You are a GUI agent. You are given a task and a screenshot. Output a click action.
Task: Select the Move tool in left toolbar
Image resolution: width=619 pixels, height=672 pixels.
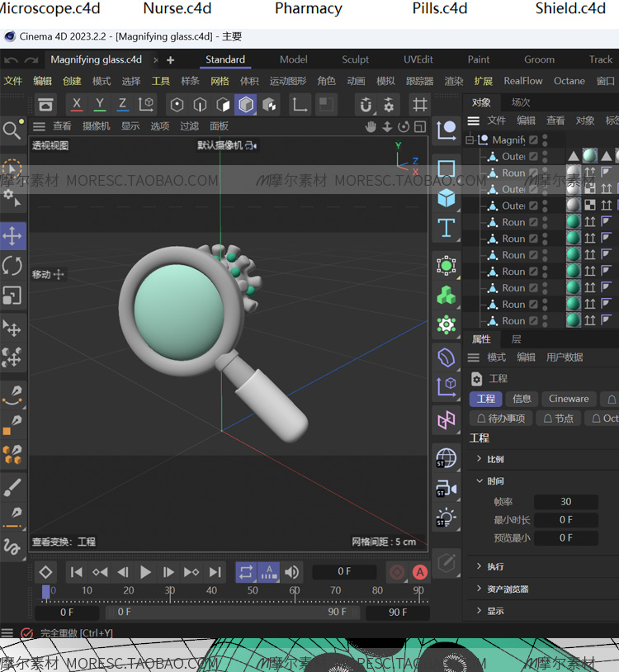point(12,236)
